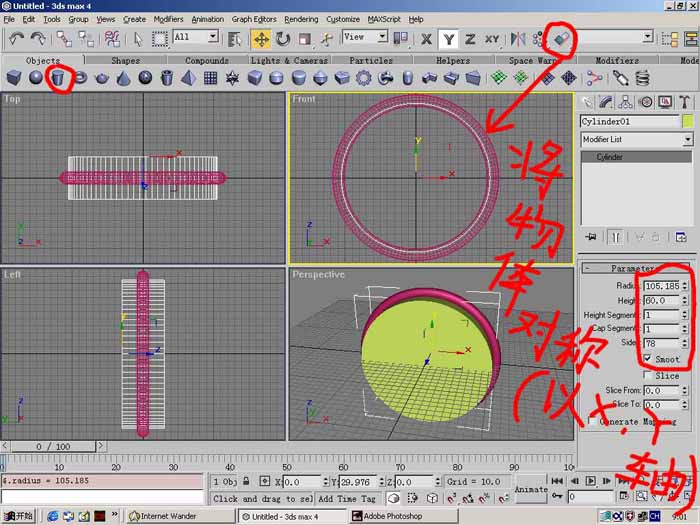Go to the animation start frame
700x525 pixels.
point(557,481)
